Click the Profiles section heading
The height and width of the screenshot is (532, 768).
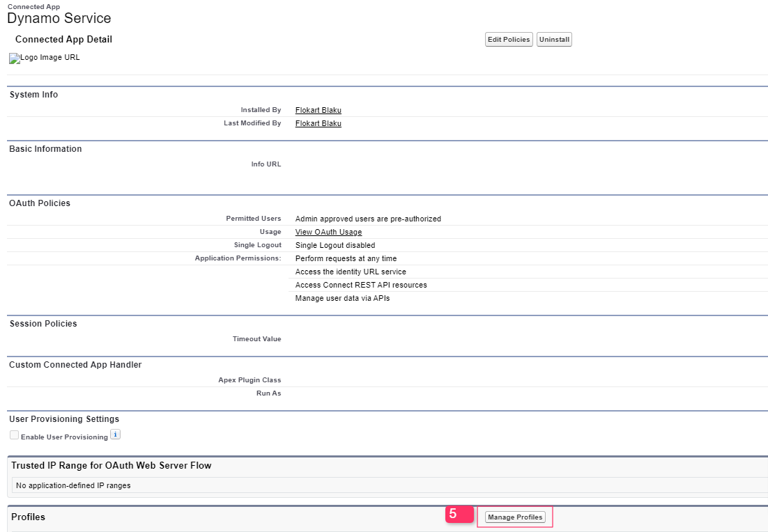tap(28, 517)
